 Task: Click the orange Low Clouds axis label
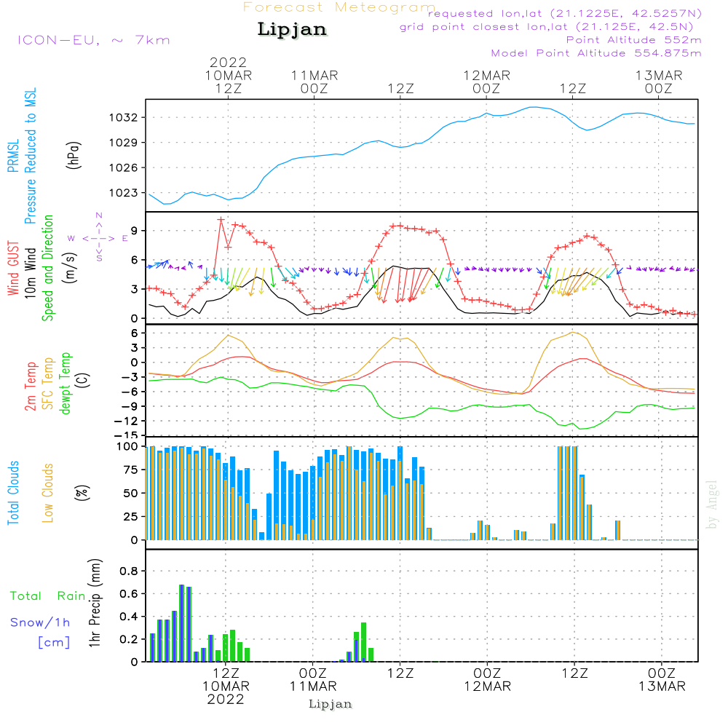point(49,493)
